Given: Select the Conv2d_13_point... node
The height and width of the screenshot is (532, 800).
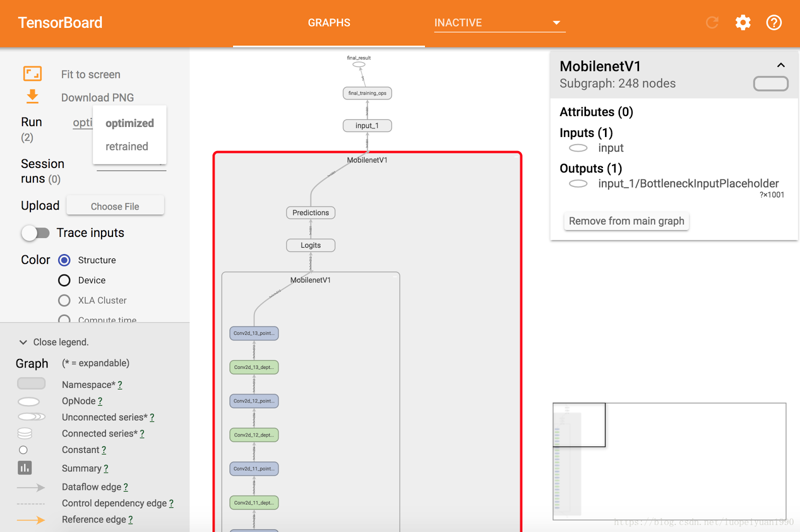Looking at the screenshot, I should click(x=254, y=333).
